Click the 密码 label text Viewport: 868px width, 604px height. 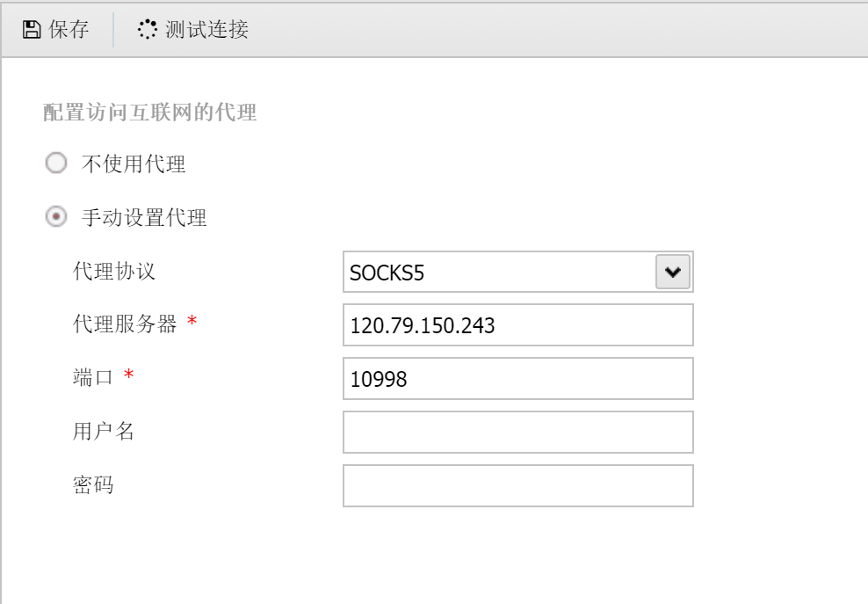(x=93, y=484)
